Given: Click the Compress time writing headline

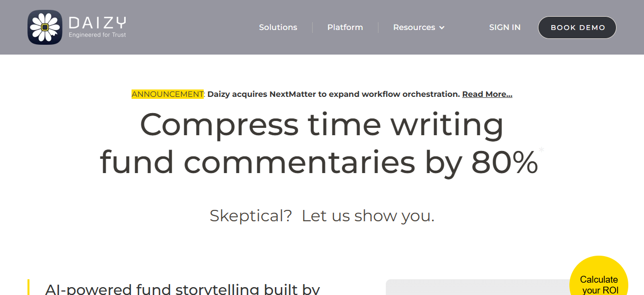Looking at the screenshot, I should 322,124.
